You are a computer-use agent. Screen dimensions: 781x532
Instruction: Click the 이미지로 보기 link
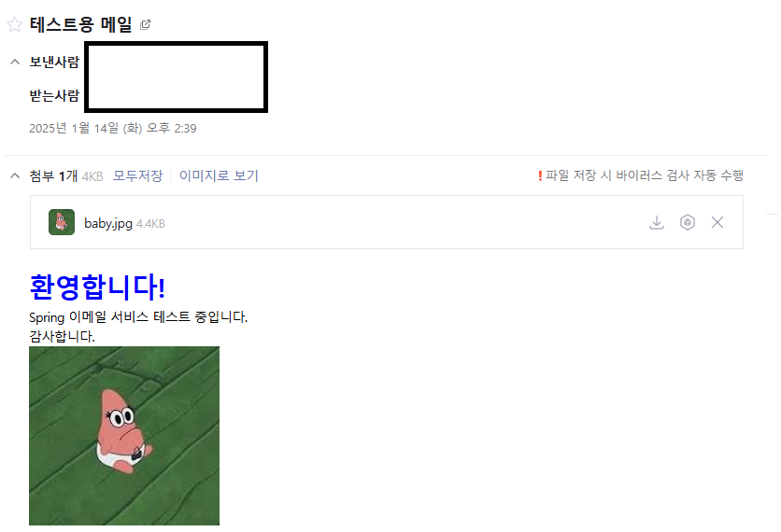[x=219, y=175]
